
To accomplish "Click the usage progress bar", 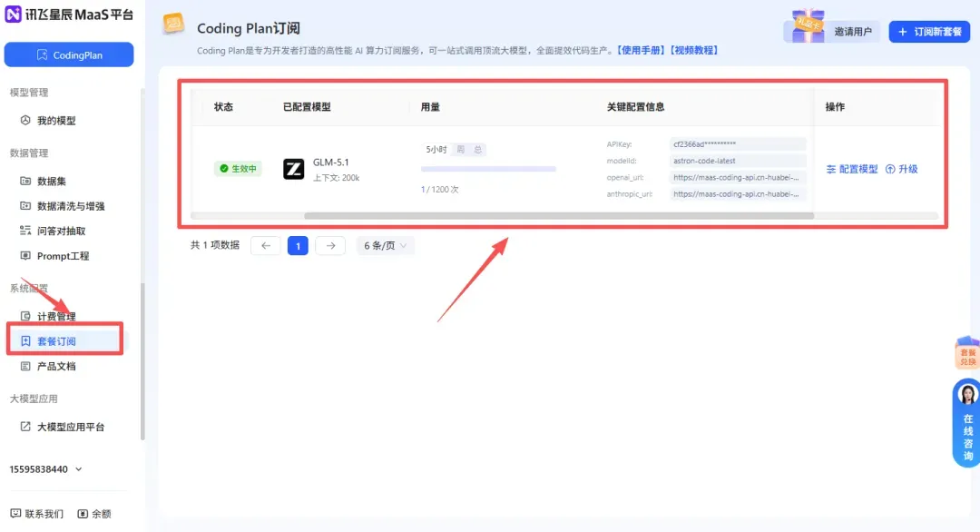I will coord(488,169).
